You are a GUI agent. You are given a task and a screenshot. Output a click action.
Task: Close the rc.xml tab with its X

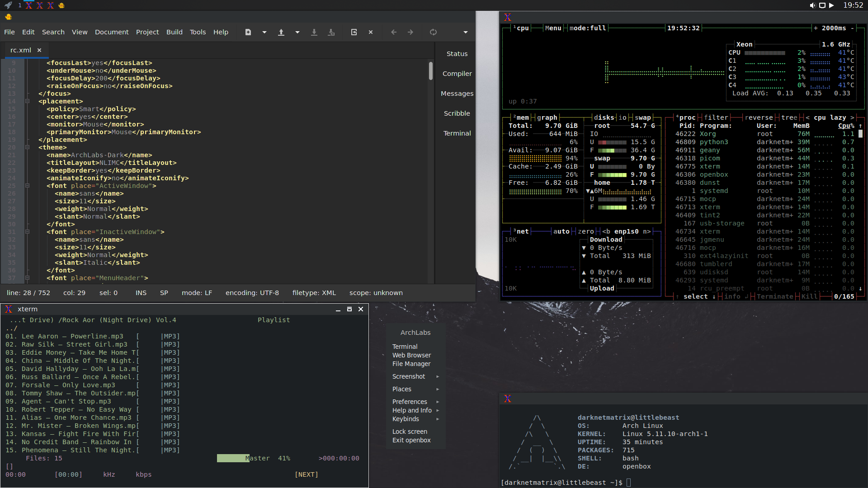(39, 50)
